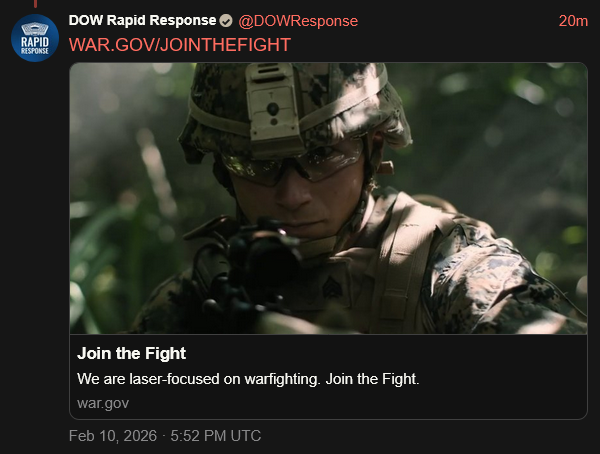Open the Feb 10, 2026 post date
Viewport: 600px width, 454px height.
[x=113, y=436]
